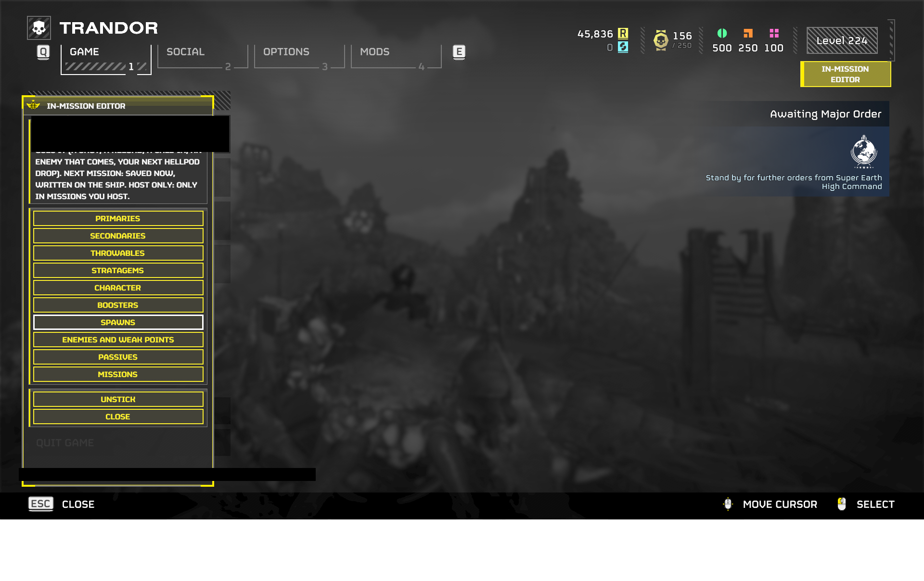Click the Awaiting Major Order header
Screen dimensions: 924x581
[x=825, y=114]
